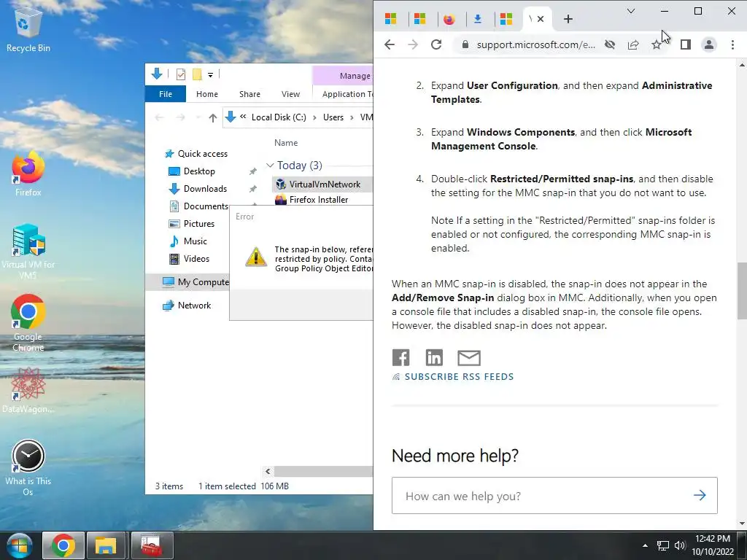Reload the Microsoft support page

[436, 44]
